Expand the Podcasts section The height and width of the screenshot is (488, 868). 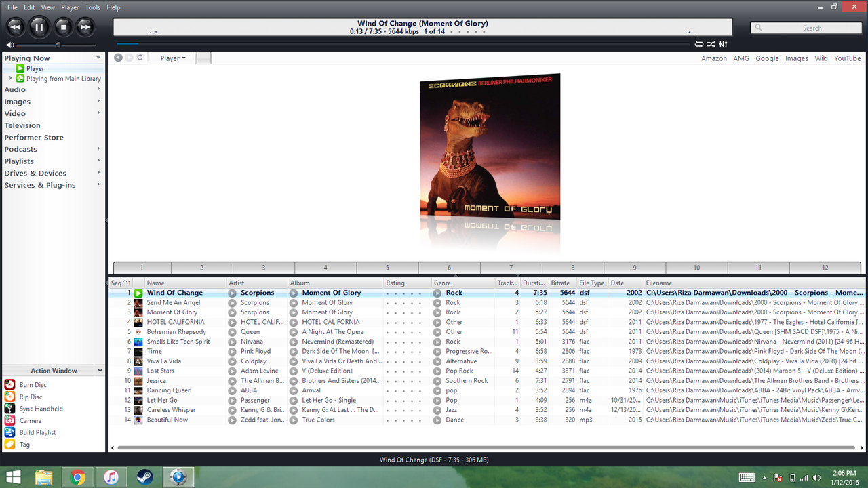pyautogui.click(x=98, y=149)
